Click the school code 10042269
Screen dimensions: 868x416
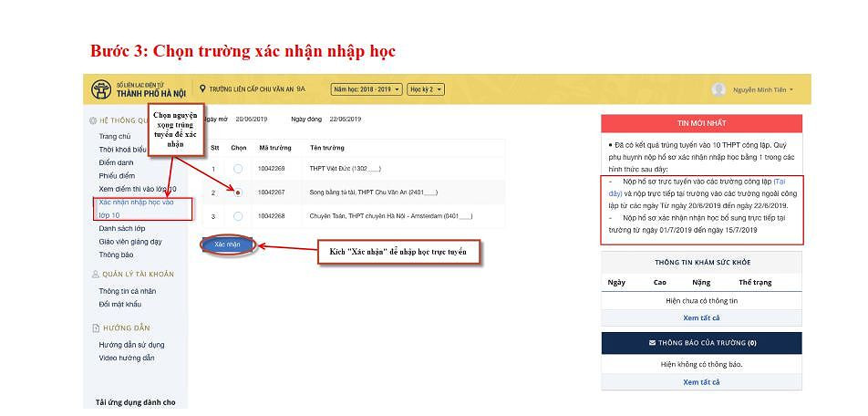[272, 169]
